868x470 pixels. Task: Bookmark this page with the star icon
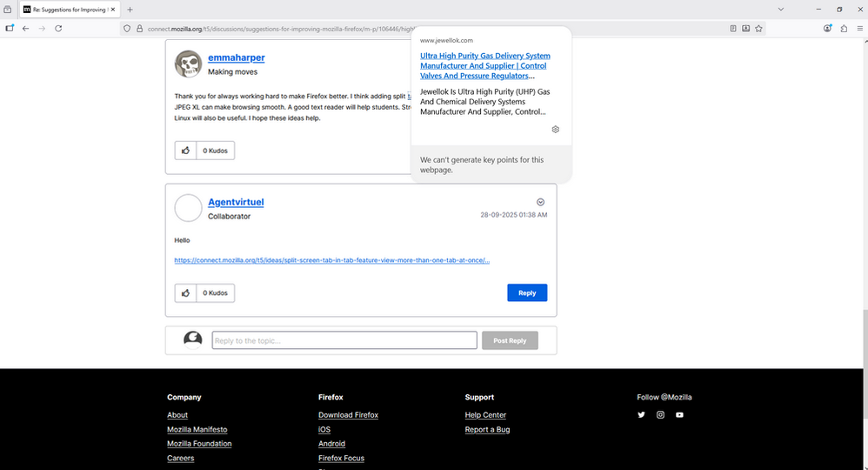(x=758, y=29)
